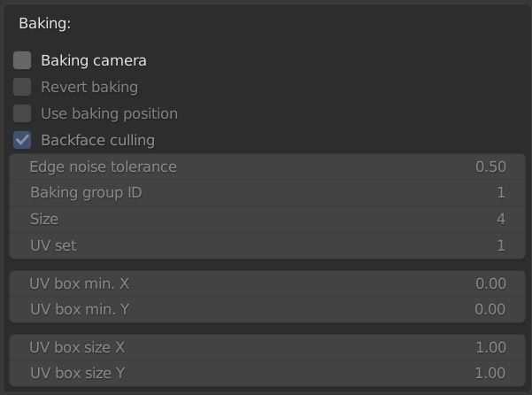
Task: Select the UV box min. Y field
Action: tap(267, 309)
